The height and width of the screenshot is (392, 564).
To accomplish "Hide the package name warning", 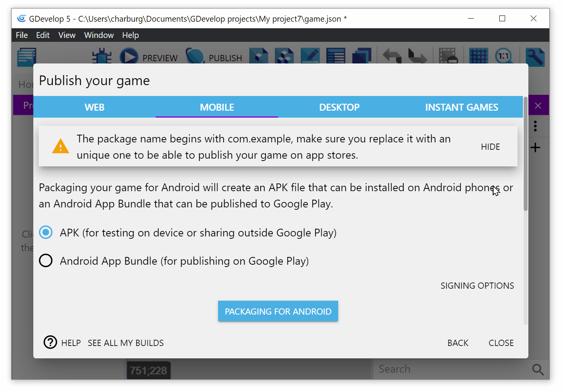I will pos(490,147).
